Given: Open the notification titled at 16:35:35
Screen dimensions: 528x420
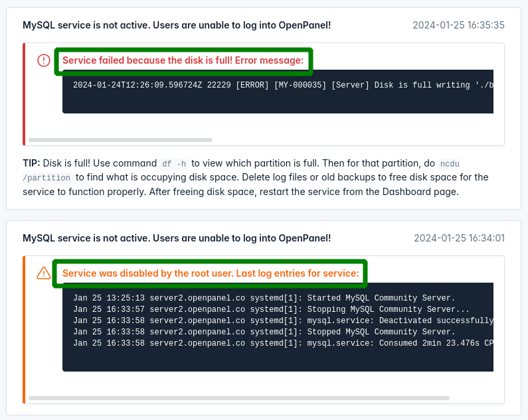Looking at the screenshot, I should tap(176, 25).
